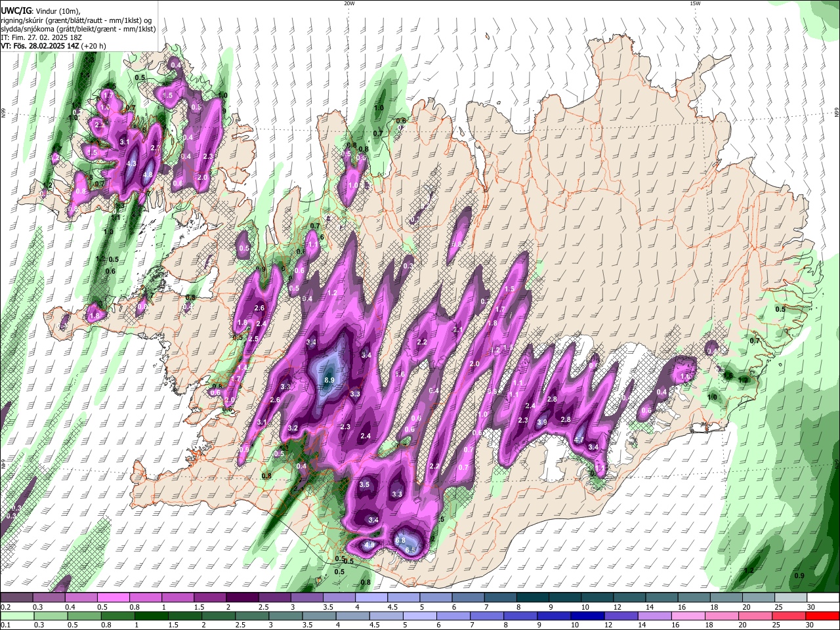This screenshot has width=840, height=630.
Task: Click the 4.3 value in the Westfjords
Action: (131, 164)
